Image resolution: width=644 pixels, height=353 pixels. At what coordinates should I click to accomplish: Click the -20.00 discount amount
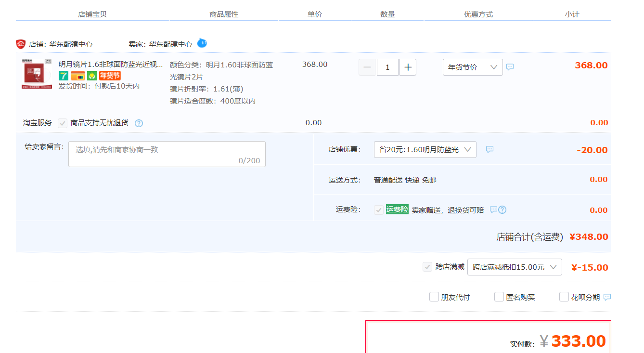coord(592,150)
